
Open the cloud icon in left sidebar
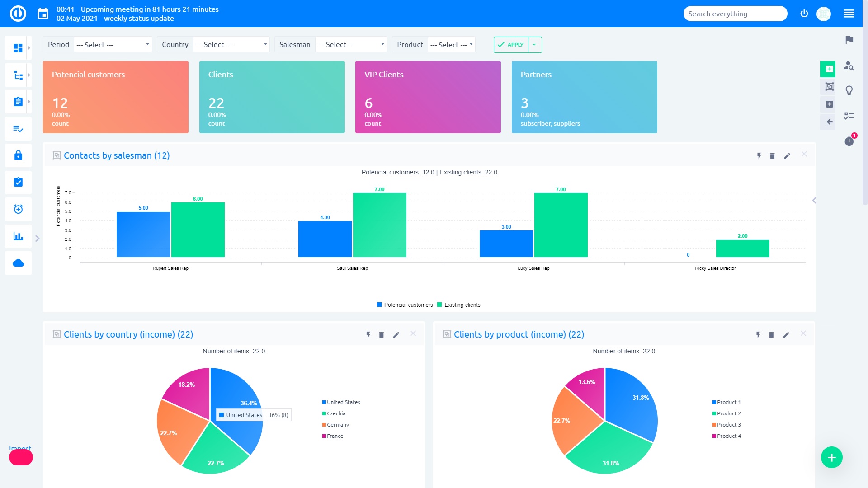(18, 263)
